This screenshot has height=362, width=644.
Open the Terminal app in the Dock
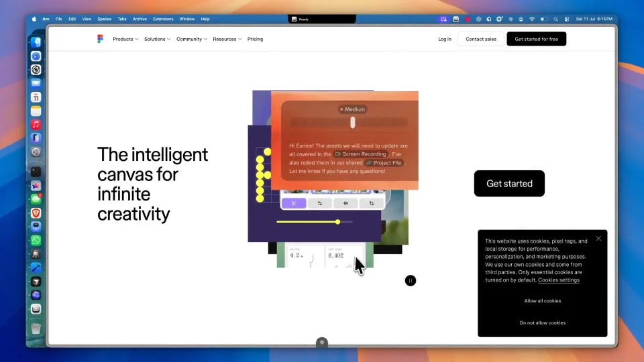tap(36, 172)
